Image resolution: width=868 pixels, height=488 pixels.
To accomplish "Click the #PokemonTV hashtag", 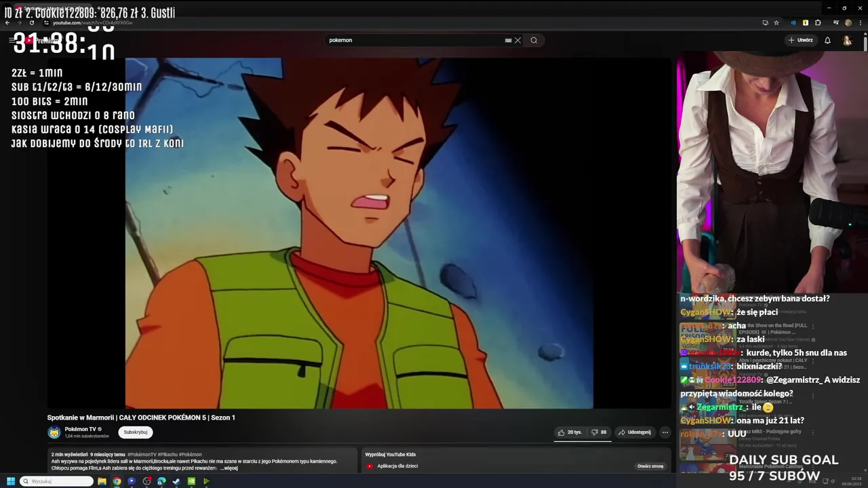I will click(142, 455).
